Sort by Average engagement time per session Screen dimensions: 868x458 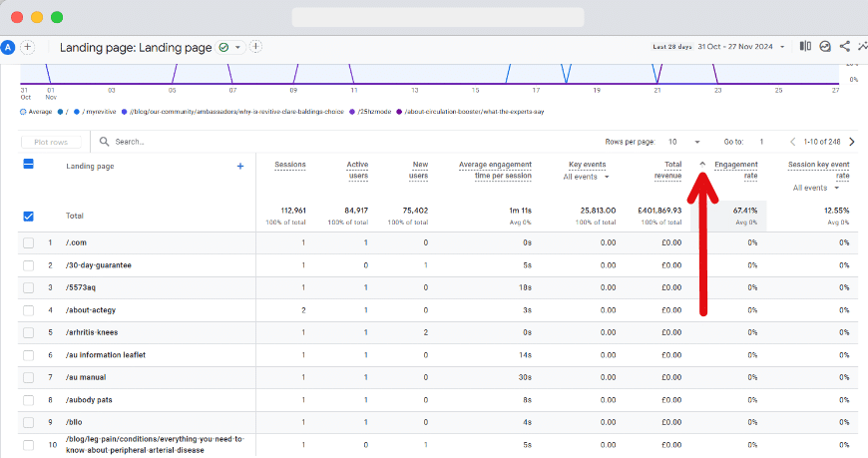point(495,170)
